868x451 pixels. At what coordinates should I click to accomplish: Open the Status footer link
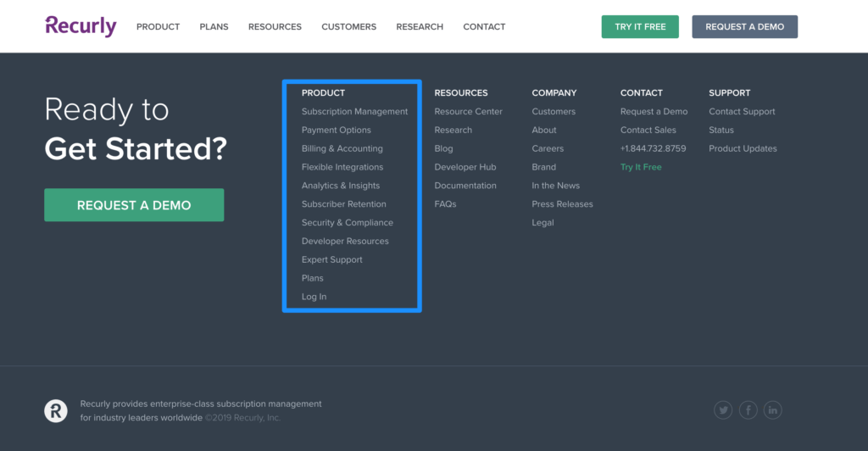click(721, 130)
